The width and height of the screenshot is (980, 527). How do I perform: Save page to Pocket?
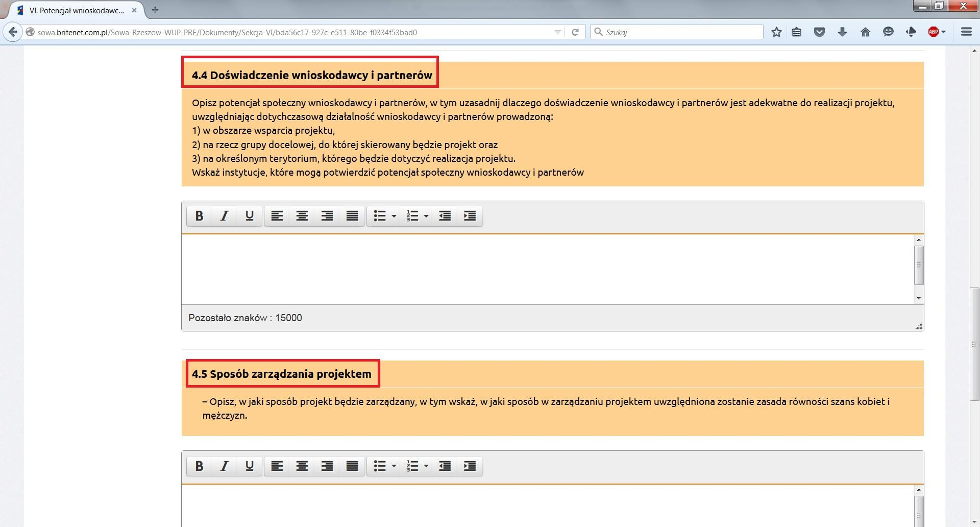click(819, 32)
